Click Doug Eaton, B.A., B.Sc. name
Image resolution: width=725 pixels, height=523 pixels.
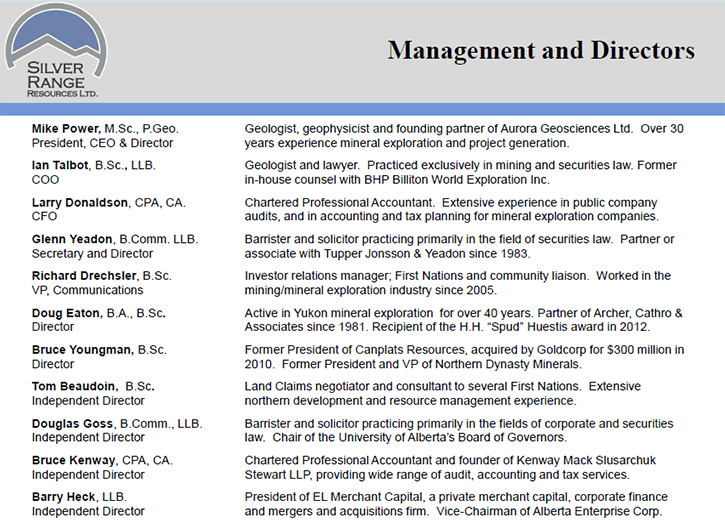click(x=98, y=313)
